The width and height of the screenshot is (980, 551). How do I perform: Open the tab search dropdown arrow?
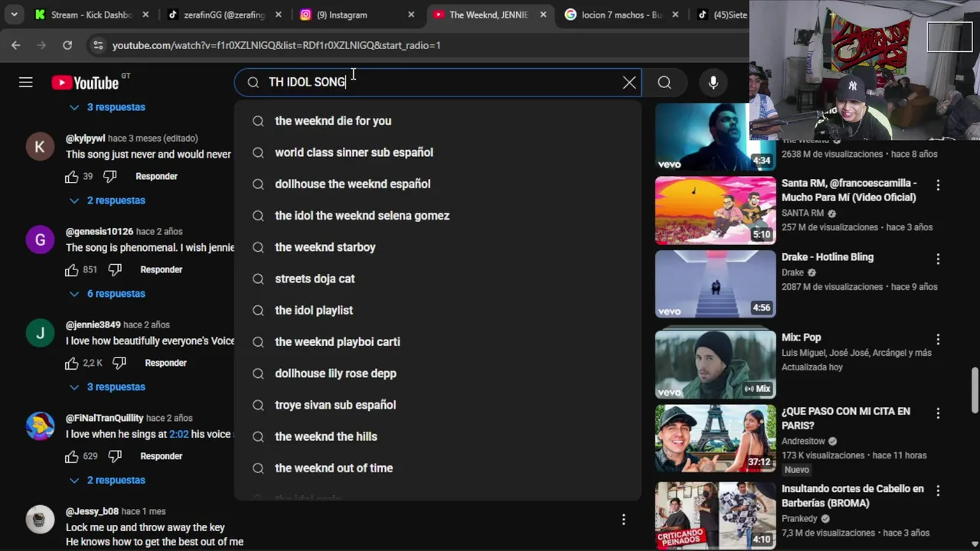[x=14, y=15]
